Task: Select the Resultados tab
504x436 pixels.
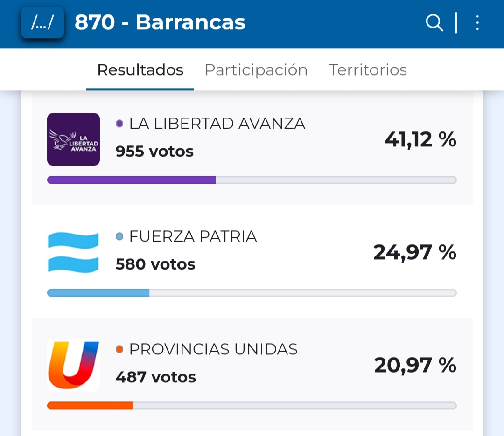Action: click(x=140, y=70)
